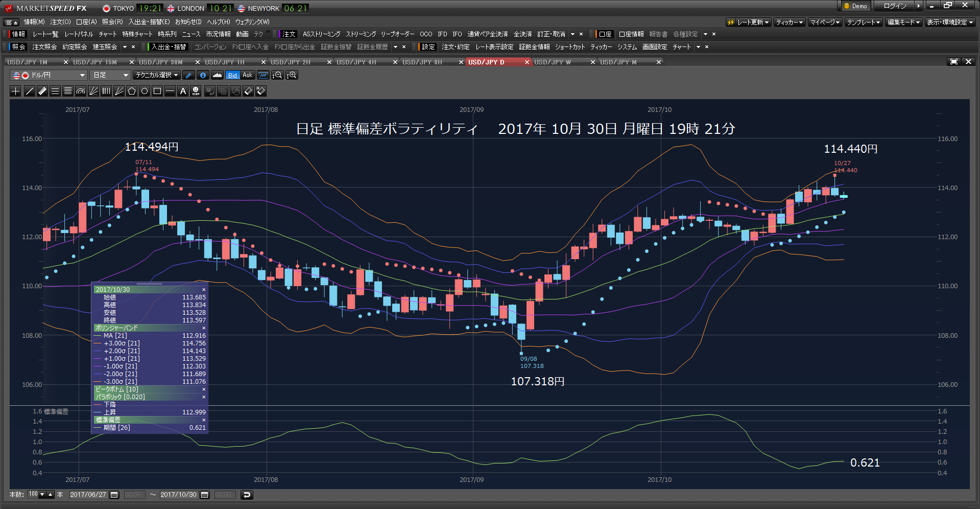Select the vertical cycle lines tool

coord(106,91)
